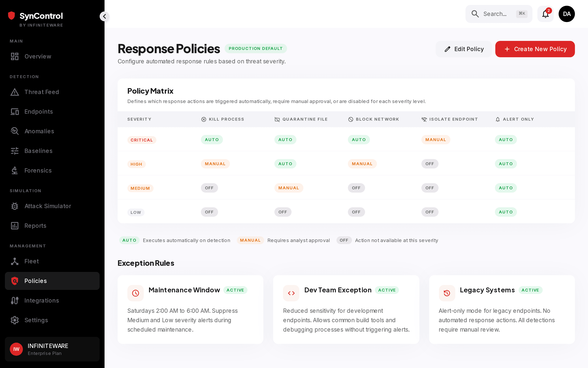
Task: Open the Endpoints section
Action: [52, 111]
